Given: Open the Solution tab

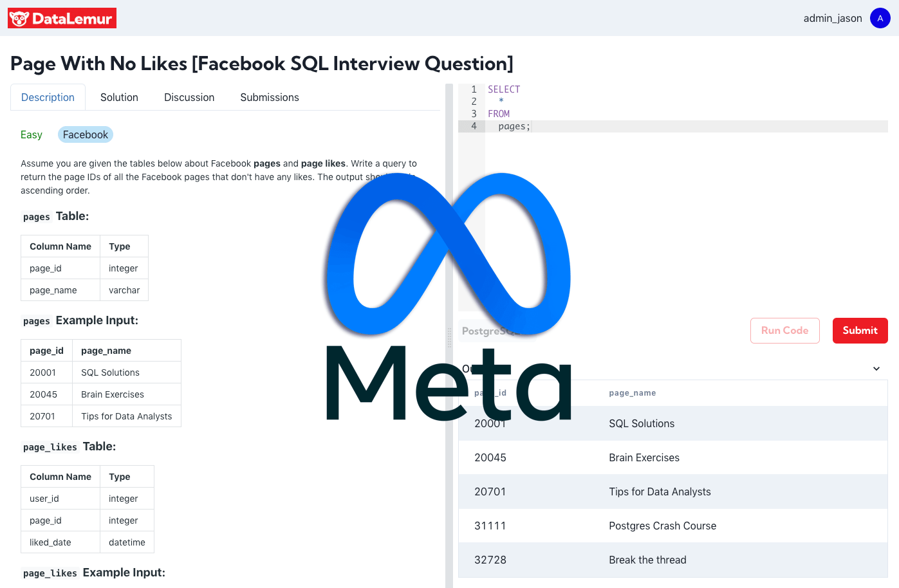Looking at the screenshot, I should click(x=119, y=97).
